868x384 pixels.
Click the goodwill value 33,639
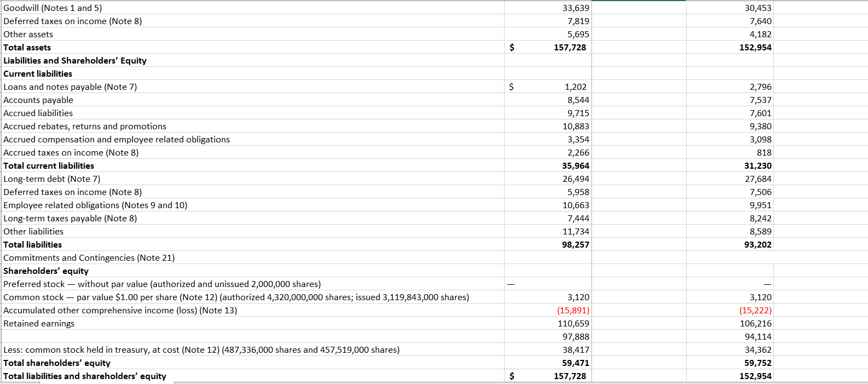[x=548, y=8]
